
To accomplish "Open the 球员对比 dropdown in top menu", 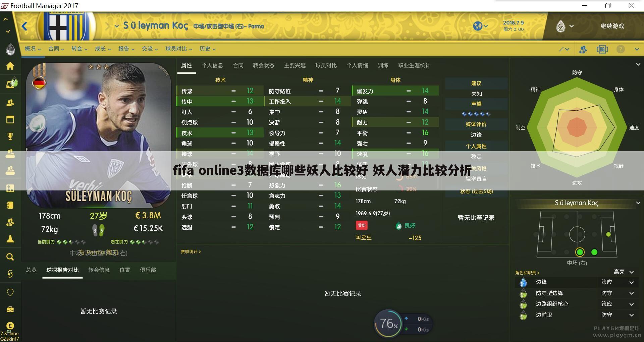I will click(178, 49).
